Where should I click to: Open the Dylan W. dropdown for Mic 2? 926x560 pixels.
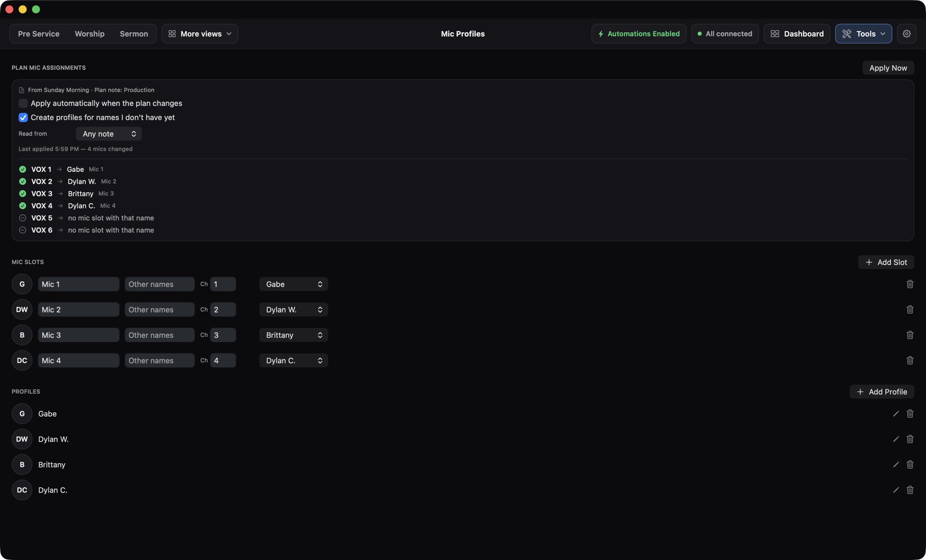[x=294, y=310]
